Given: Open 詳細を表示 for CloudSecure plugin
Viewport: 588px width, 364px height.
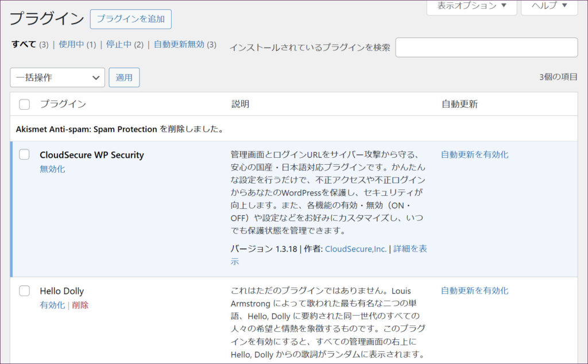Looking at the screenshot, I should click(x=409, y=249).
